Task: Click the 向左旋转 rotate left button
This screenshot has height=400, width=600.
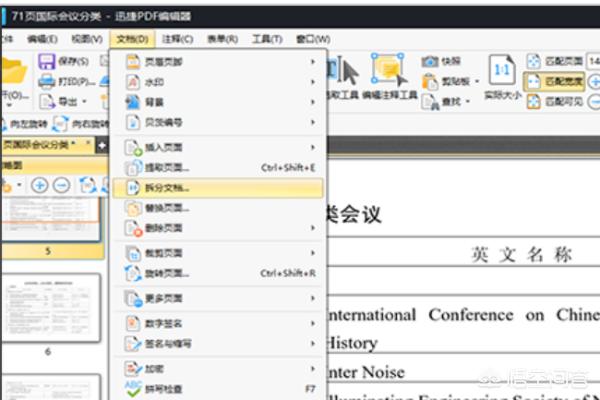Action: [x=24, y=124]
